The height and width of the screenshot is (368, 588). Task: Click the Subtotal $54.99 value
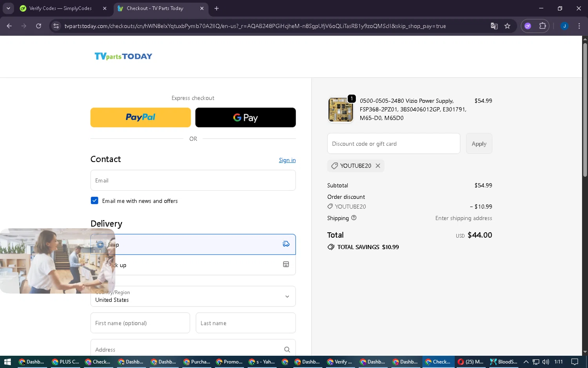click(483, 185)
